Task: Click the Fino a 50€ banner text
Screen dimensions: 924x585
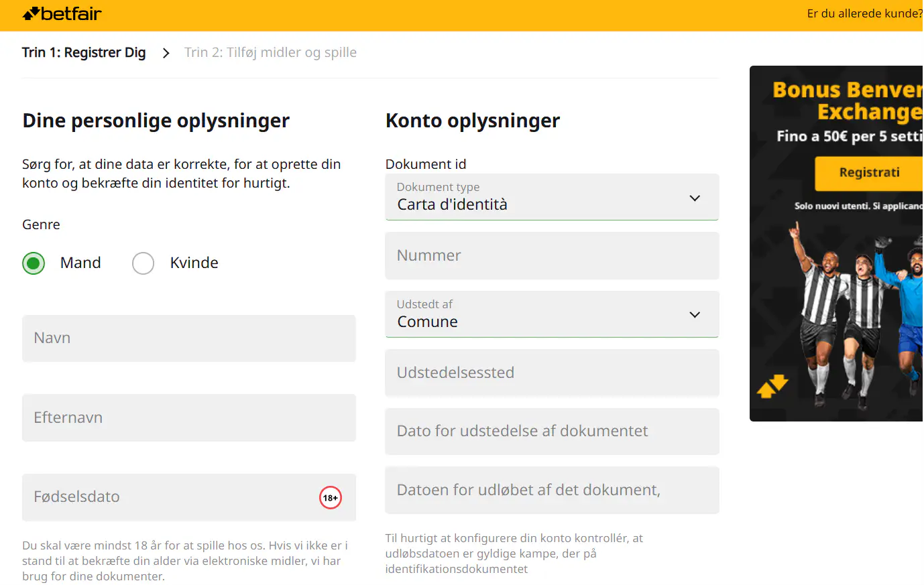Action: pyautogui.click(x=850, y=136)
